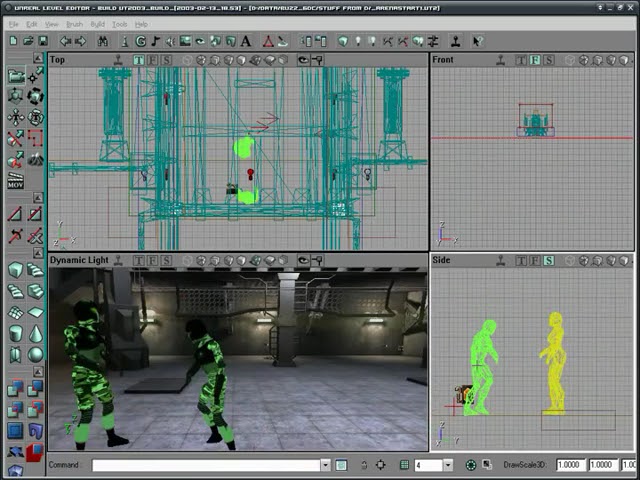Image resolution: width=640 pixels, height=480 pixels.
Task: Open the File menu
Action: [x=13, y=24]
